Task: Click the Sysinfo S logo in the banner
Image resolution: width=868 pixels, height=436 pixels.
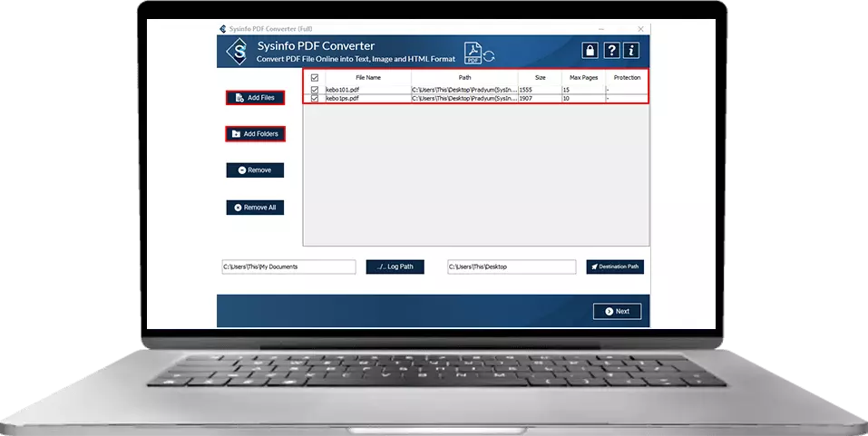Action: pos(237,52)
